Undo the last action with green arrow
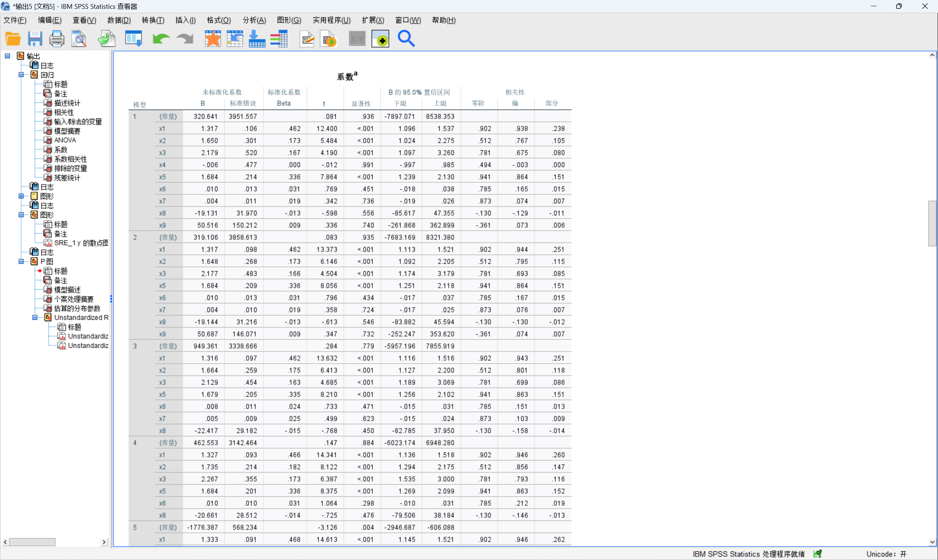 pyautogui.click(x=161, y=39)
